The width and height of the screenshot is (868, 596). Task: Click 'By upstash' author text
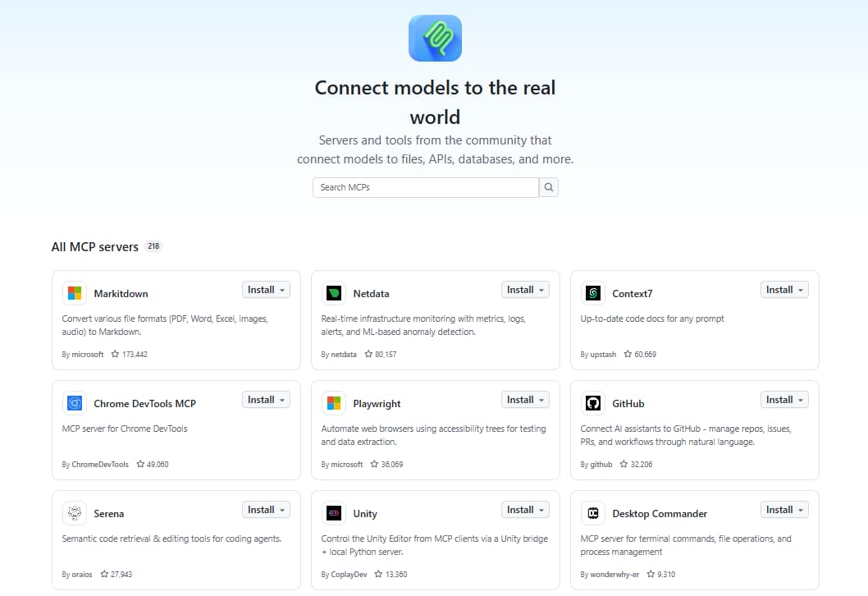point(598,355)
